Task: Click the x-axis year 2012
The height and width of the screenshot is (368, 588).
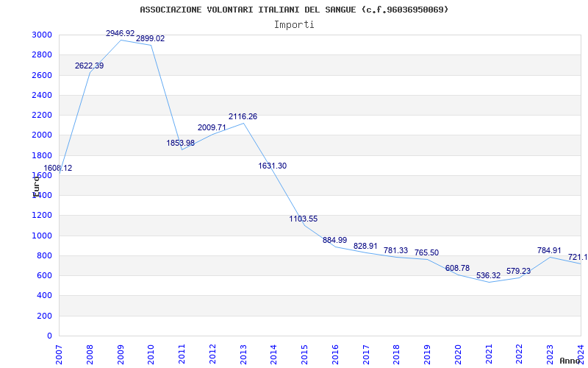Action: [212, 354]
